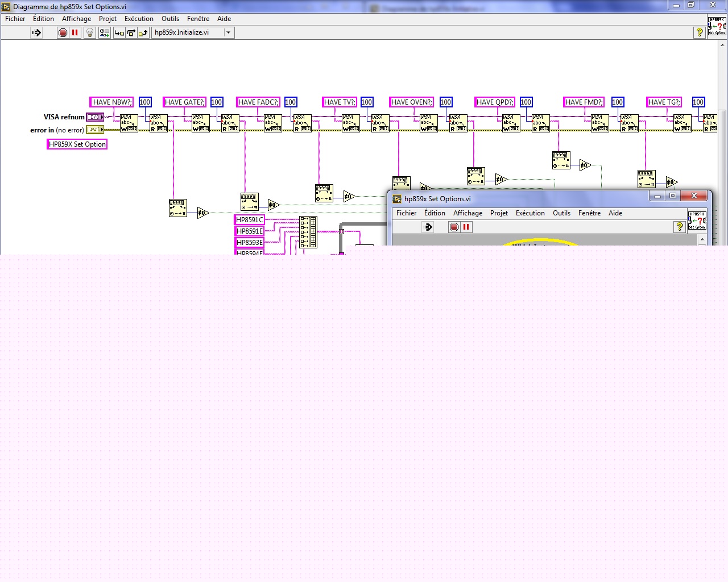This screenshot has width=728, height=582.
Task: Select VISA Write node under HAVE GATE?;
Action: pos(200,123)
